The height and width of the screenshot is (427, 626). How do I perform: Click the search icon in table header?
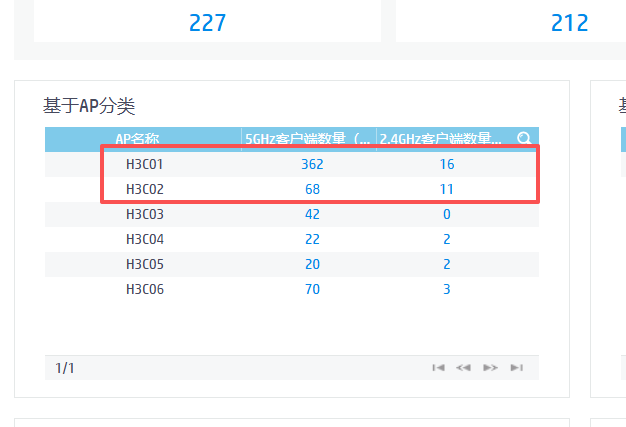(x=524, y=139)
